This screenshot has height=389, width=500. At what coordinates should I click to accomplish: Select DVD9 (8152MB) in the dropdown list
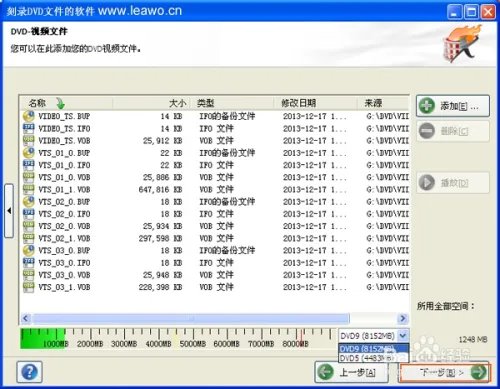pos(373,349)
